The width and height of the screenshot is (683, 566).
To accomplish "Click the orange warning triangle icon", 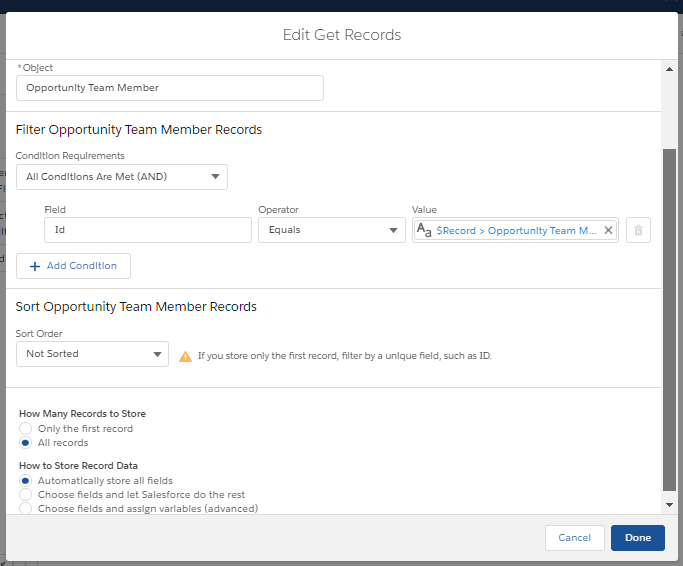I will point(185,355).
